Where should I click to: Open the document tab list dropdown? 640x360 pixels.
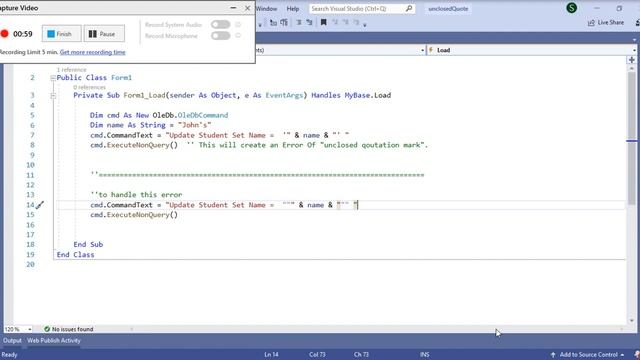634,40
